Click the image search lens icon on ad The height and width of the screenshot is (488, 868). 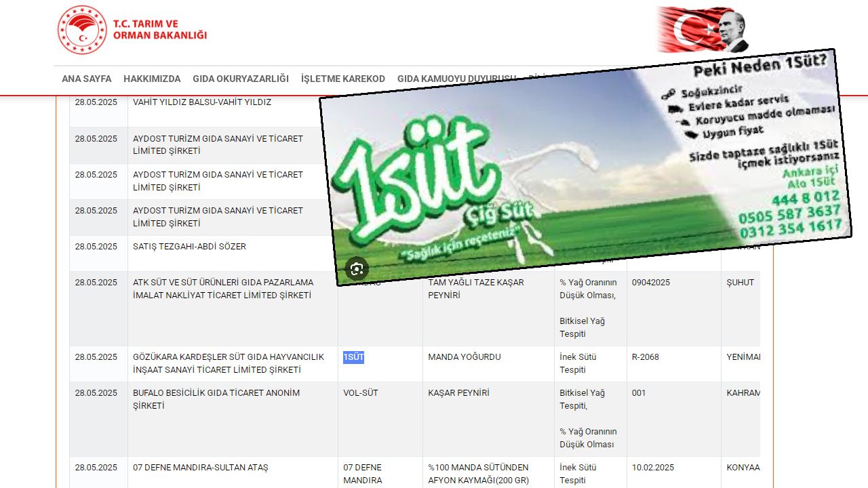pos(357,269)
